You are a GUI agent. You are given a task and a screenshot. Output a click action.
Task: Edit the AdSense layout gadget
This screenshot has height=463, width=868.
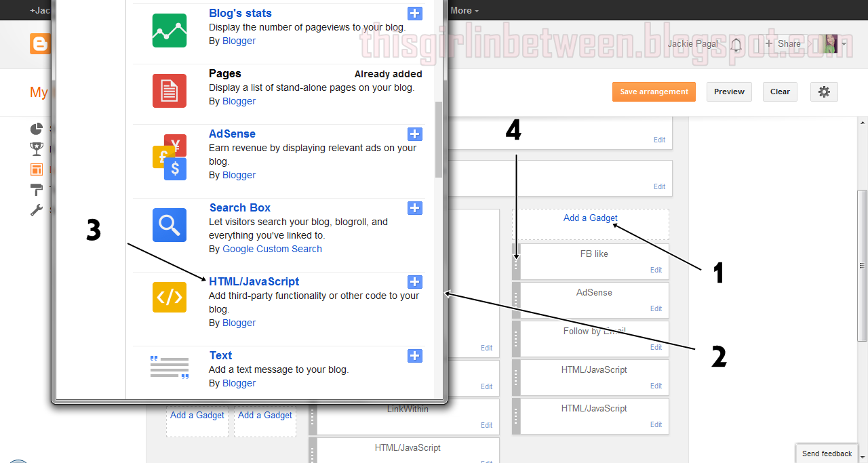(656, 308)
